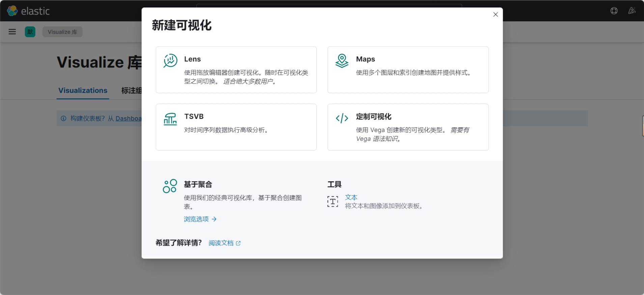Open the hamburger navigation menu
The height and width of the screenshot is (295, 644).
coord(12,32)
